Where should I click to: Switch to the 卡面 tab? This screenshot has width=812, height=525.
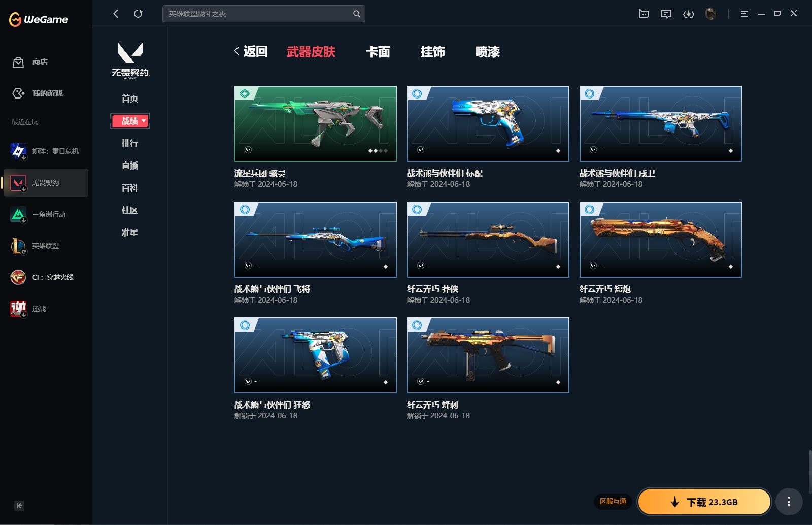click(x=378, y=52)
